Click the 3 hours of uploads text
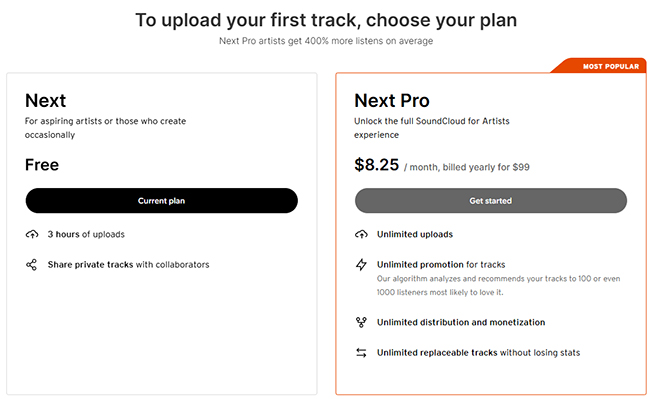This screenshot has width=650, height=399. (x=86, y=235)
